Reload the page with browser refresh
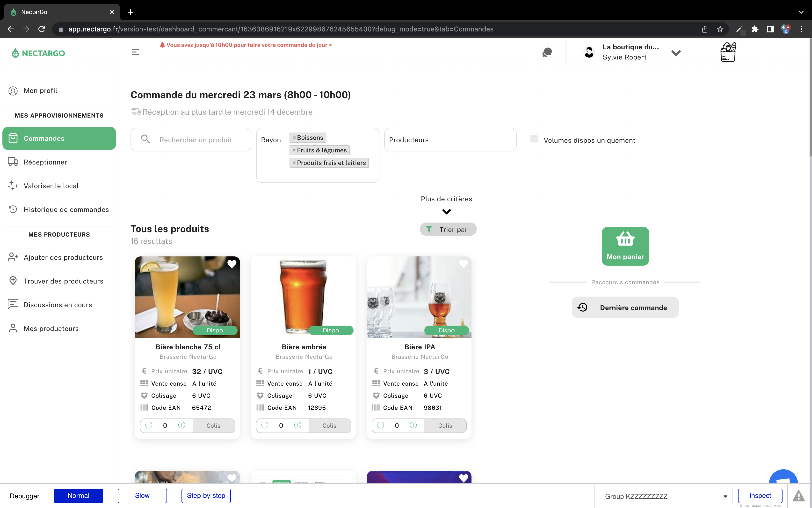 tap(42, 29)
